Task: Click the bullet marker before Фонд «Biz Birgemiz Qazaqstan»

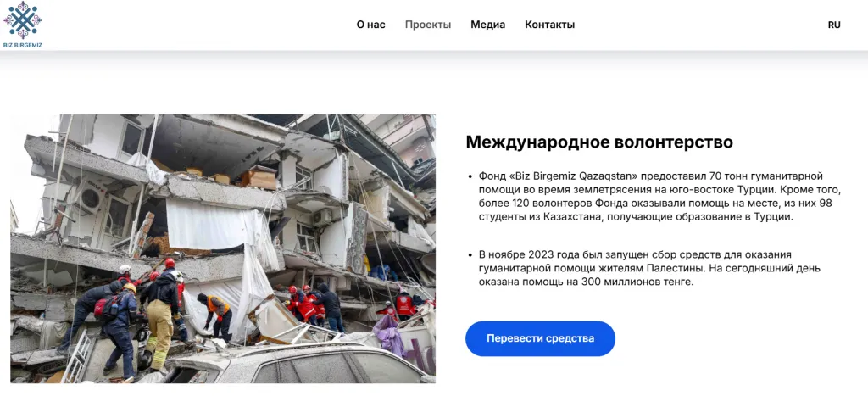Action: tap(470, 176)
